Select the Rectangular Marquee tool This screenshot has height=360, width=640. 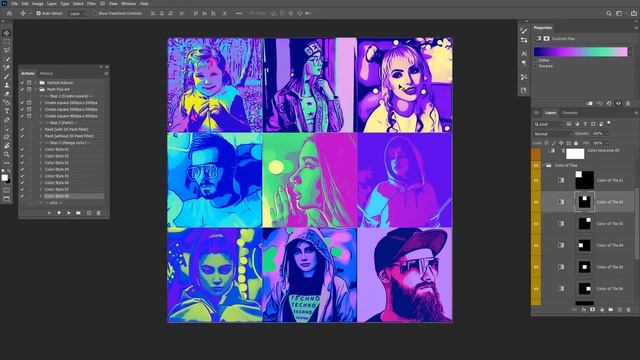click(6, 42)
